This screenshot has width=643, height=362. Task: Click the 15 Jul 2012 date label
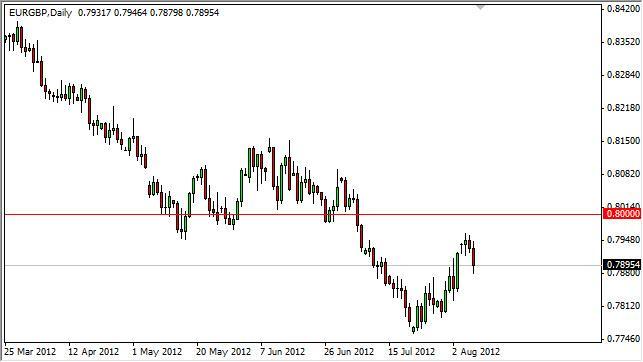click(411, 352)
